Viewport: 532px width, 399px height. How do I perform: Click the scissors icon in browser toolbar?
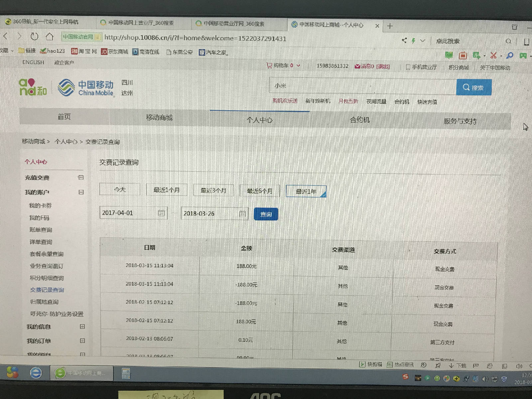[x=493, y=56]
